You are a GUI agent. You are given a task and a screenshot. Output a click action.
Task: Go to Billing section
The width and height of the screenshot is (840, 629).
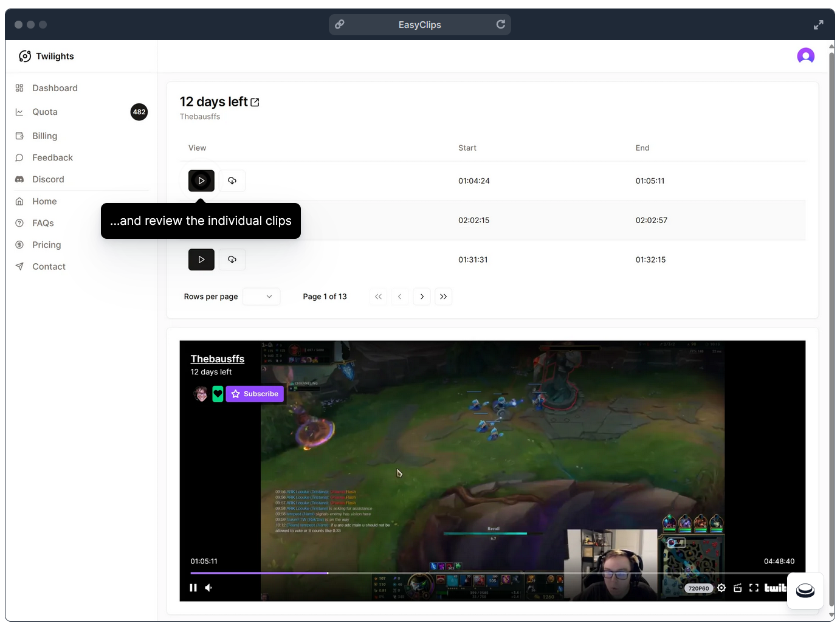44,136
